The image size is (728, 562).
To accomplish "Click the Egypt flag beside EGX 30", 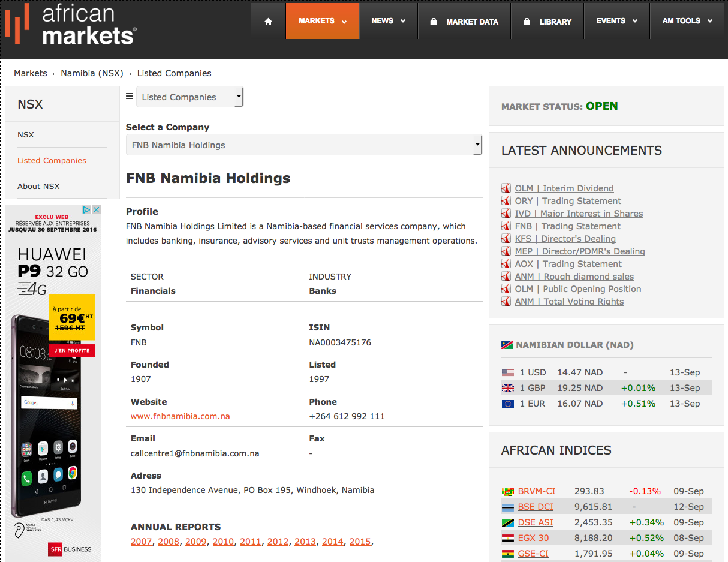I will 508,539.
